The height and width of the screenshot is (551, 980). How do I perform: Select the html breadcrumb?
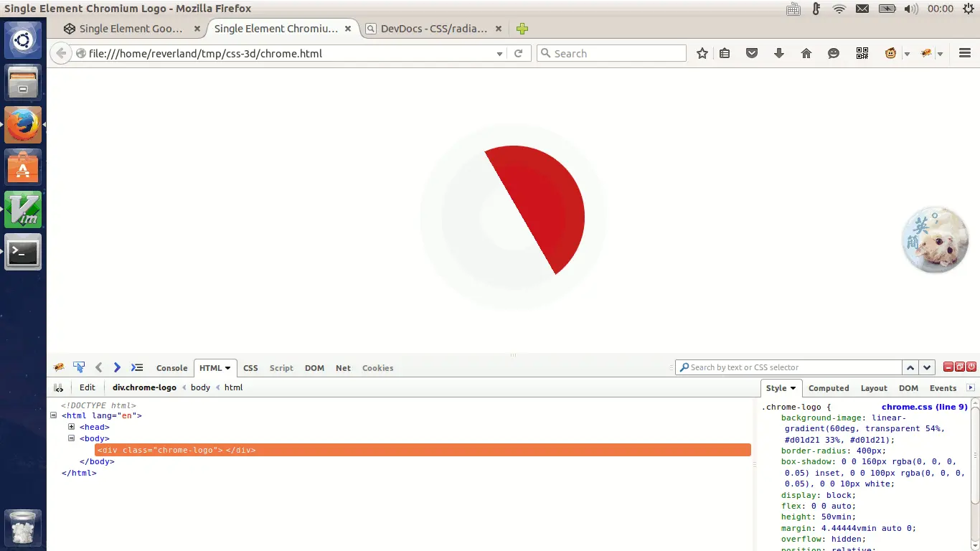[x=233, y=387]
